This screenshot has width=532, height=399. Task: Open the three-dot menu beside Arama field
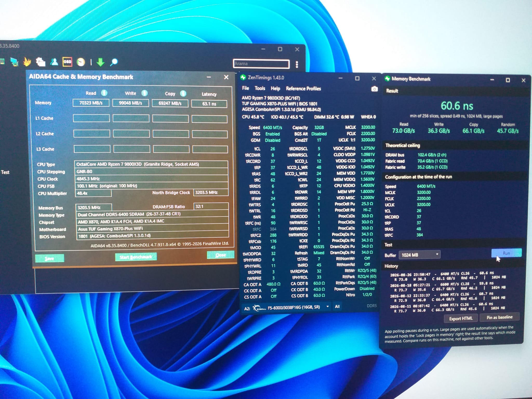click(297, 64)
